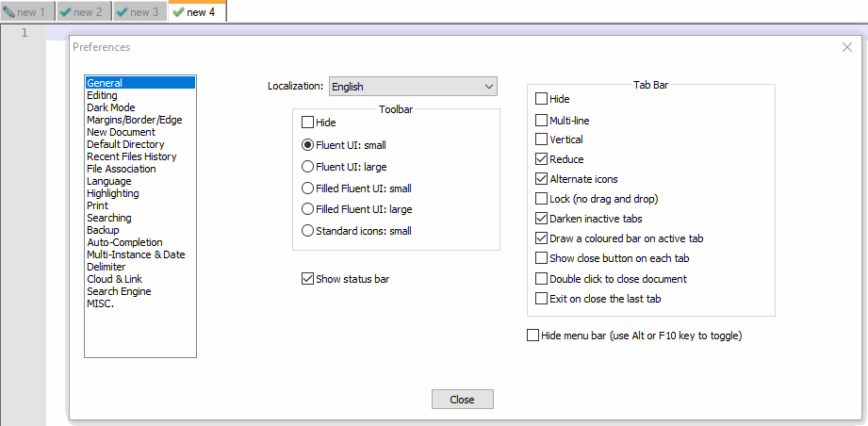Image resolution: width=868 pixels, height=426 pixels.
Task: Enable Multi-line tab bar checkbox
Action: [541, 120]
